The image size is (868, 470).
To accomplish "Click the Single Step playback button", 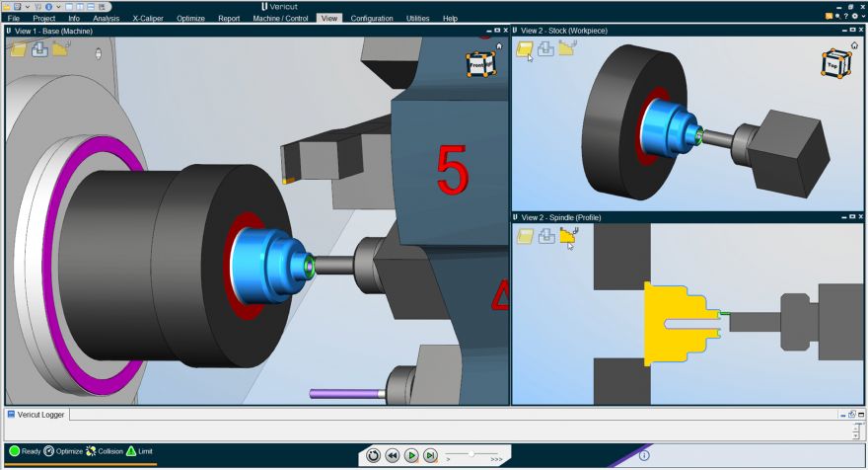I will (430, 455).
